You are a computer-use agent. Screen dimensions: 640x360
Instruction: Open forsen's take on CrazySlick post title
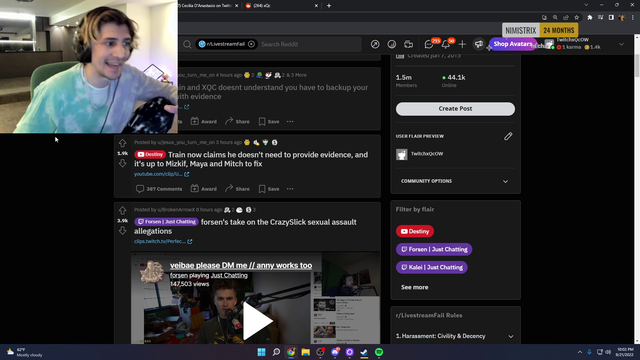[245, 227]
